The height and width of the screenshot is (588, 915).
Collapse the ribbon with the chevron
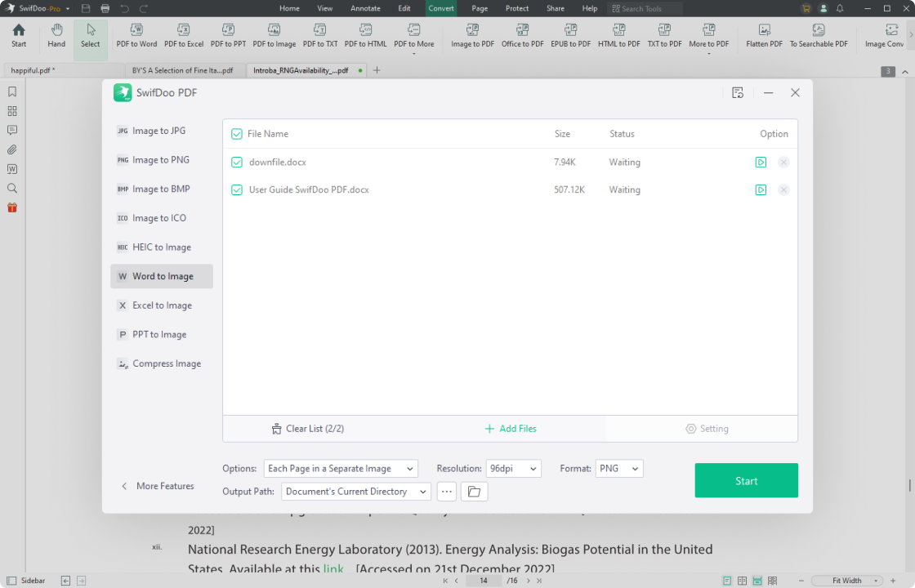[904, 72]
